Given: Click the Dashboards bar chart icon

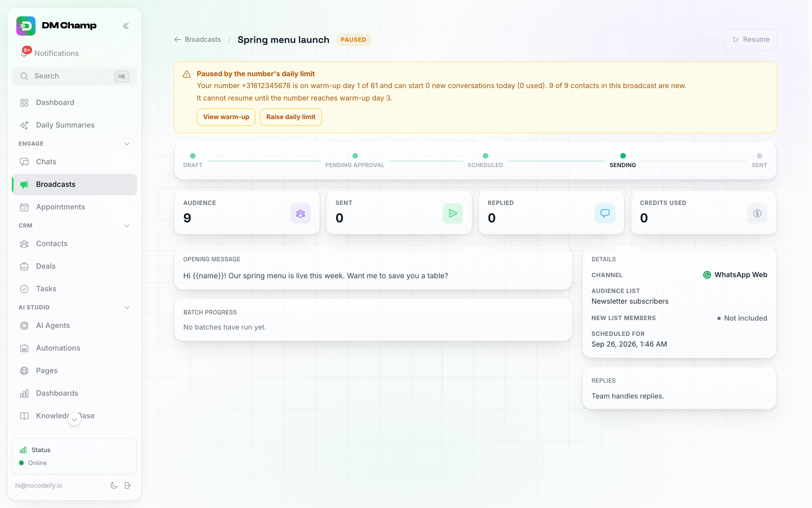Looking at the screenshot, I should coord(24,393).
